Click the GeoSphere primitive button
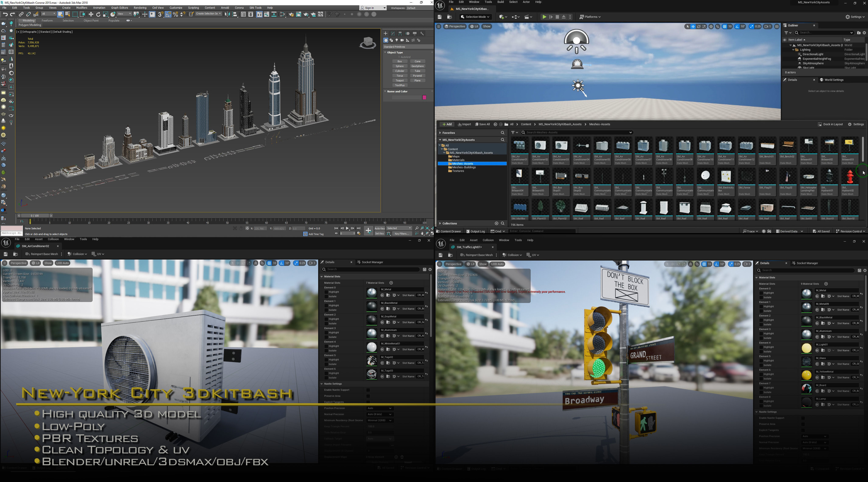Image resolution: width=868 pixels, height=482 pixels. 418,66
